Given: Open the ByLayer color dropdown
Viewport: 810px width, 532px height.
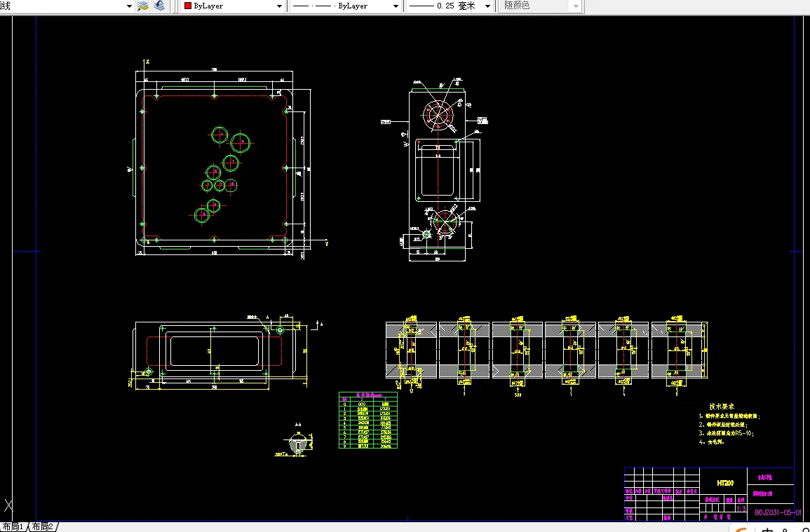Looking at the screenshot, I should point(233,6).
